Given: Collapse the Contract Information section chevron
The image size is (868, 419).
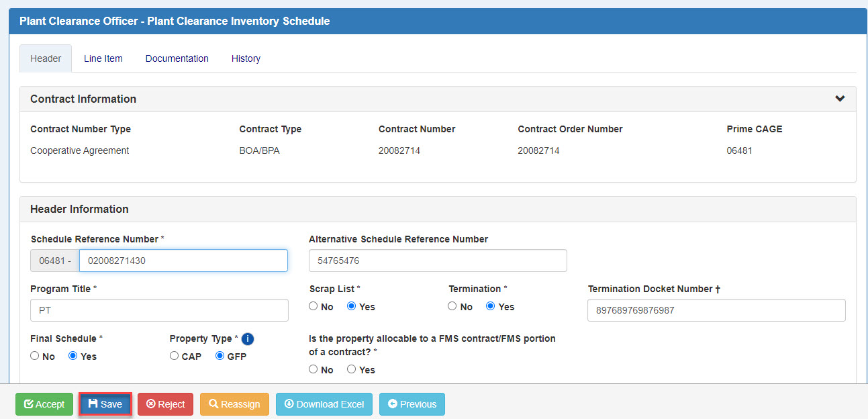Looking at the screenshot, I should click(839, 99).
